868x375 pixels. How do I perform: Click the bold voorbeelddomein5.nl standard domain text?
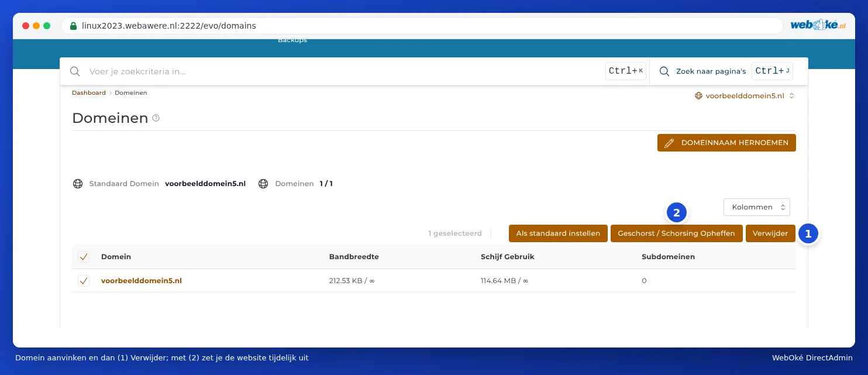(205, 184)
